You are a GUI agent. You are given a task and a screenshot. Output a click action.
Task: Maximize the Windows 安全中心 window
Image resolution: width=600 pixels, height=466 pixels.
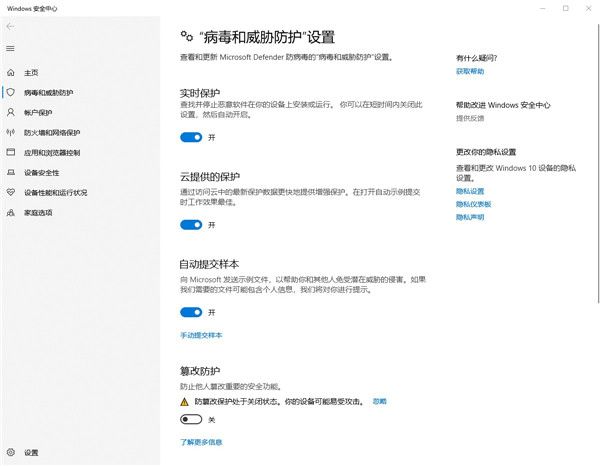pyautogui.click(x=566, y=8)
